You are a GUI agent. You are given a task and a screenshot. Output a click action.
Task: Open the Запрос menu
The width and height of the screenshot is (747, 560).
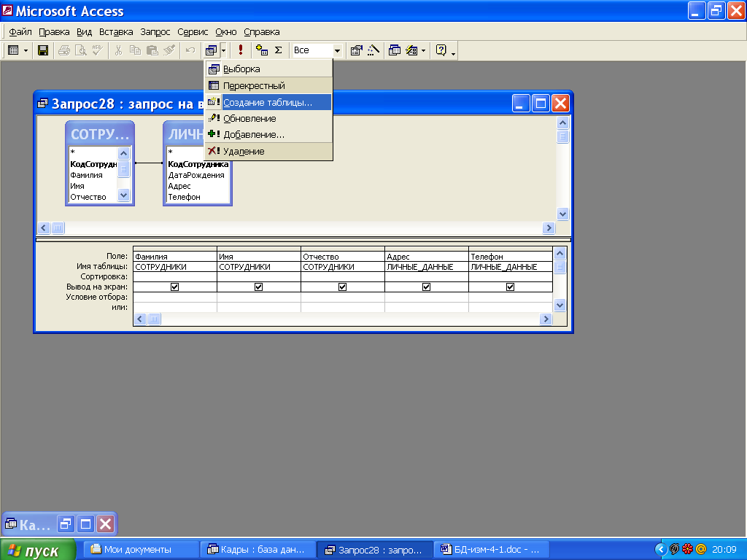point(155,32)
